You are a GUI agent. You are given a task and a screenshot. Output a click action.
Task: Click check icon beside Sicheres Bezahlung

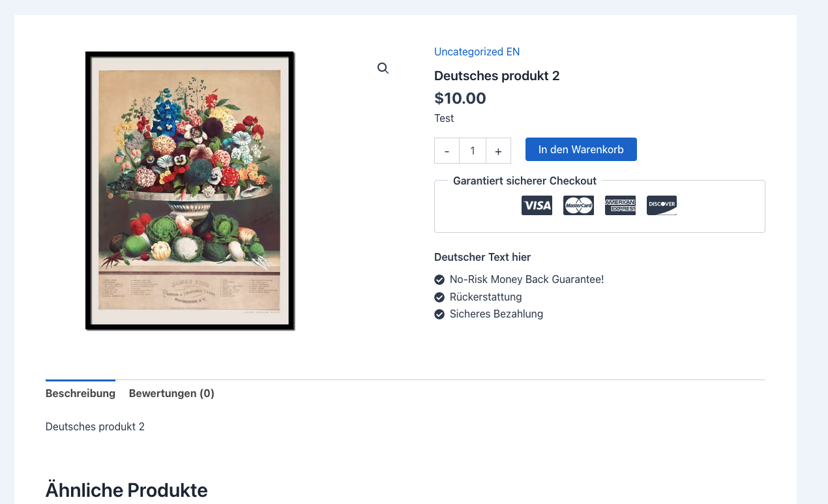(439, 314)
